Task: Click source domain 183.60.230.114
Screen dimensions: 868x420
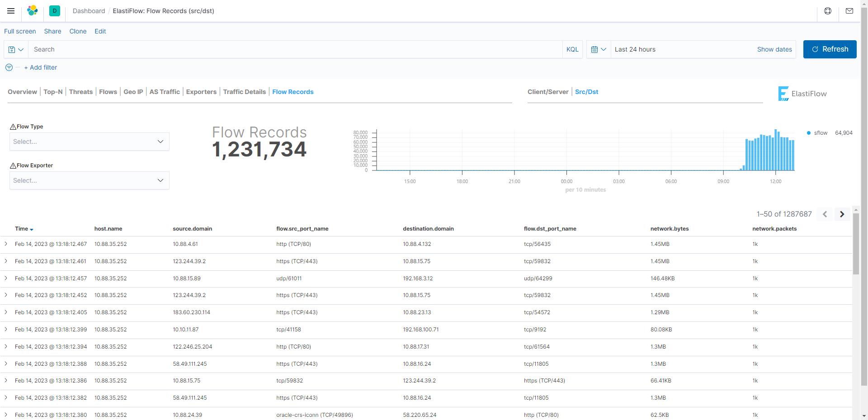Action: click(191, 312)
